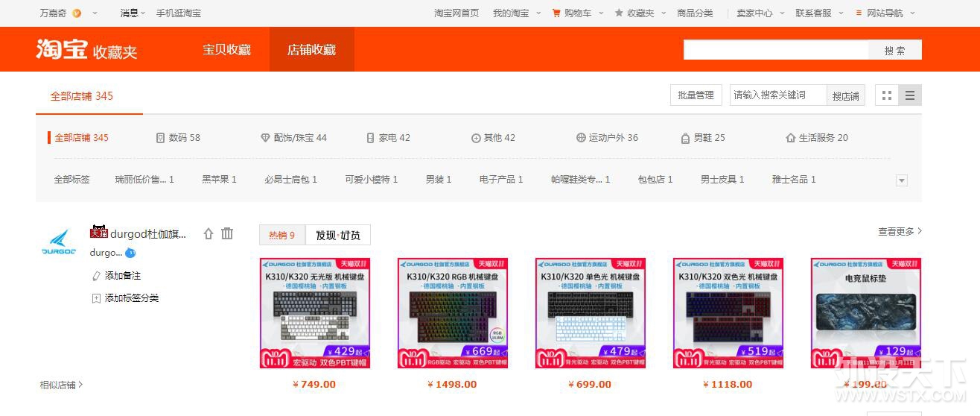Click the 搜索 button in header
The height and width of the screenshot is (416, 980).
click(895, 51)
